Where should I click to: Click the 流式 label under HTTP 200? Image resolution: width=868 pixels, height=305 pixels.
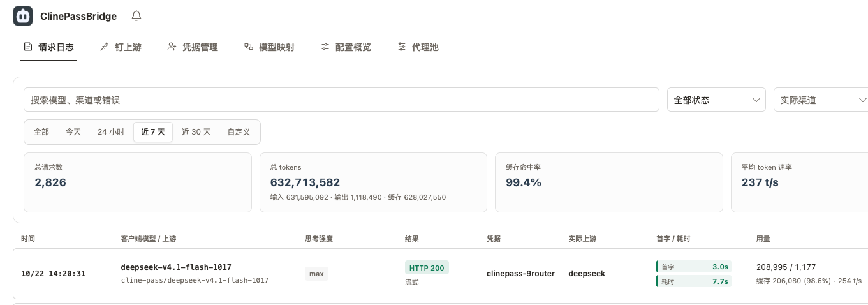(412, 281)
